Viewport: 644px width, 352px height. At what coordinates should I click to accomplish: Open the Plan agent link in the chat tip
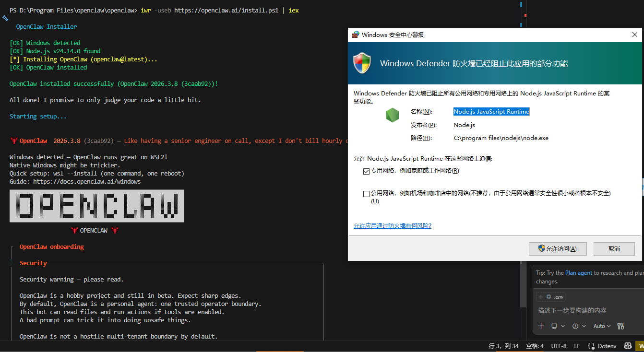point(579,273)
